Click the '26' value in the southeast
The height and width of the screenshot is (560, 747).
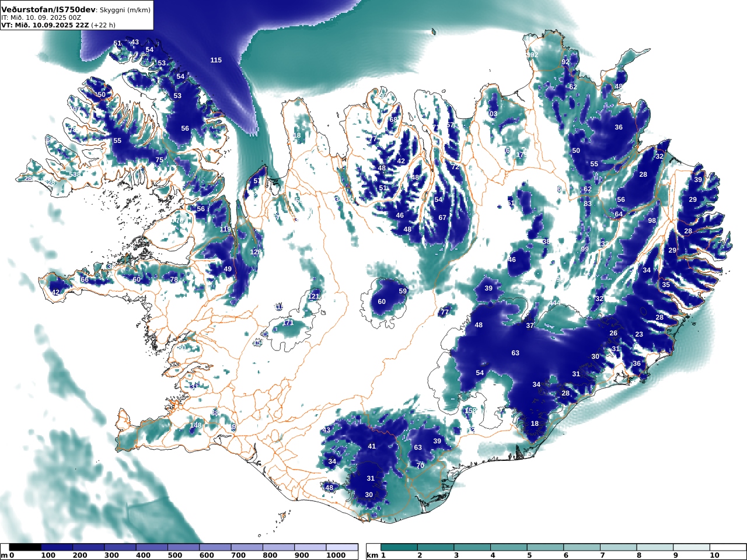(613, 333)
